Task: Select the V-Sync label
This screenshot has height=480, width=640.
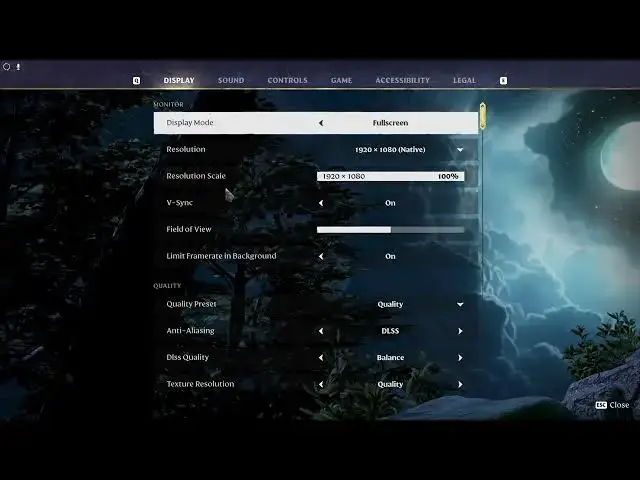Action: pyautogui.click(x=179, y=203)
